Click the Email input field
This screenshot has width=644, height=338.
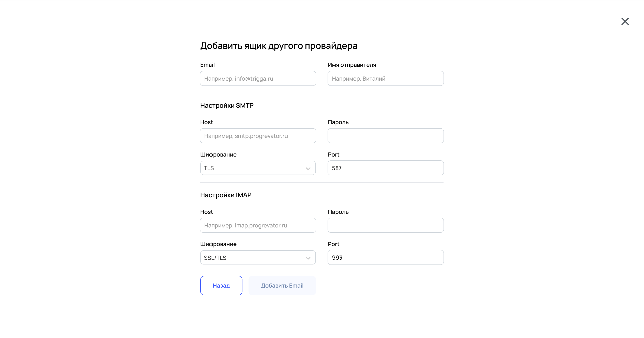pyautogui.click(x=258, y=78)
